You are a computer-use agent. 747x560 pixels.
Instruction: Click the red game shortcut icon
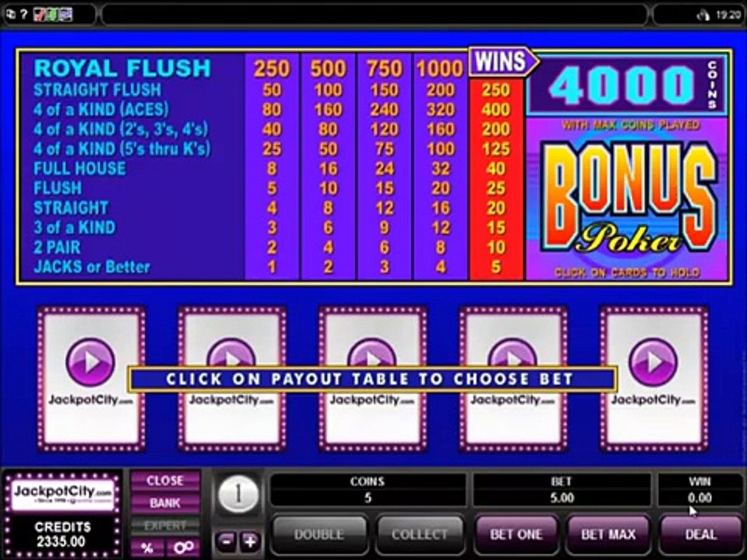(40, 15)
